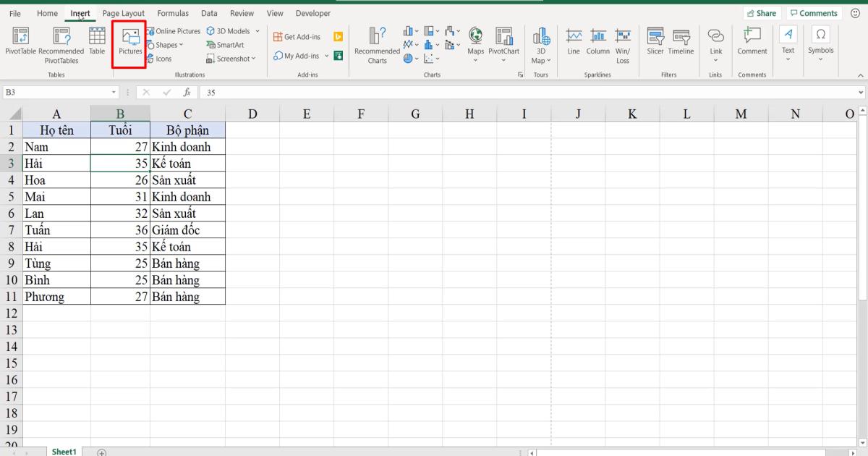Open the Developer tab

(x=312, y=12)
